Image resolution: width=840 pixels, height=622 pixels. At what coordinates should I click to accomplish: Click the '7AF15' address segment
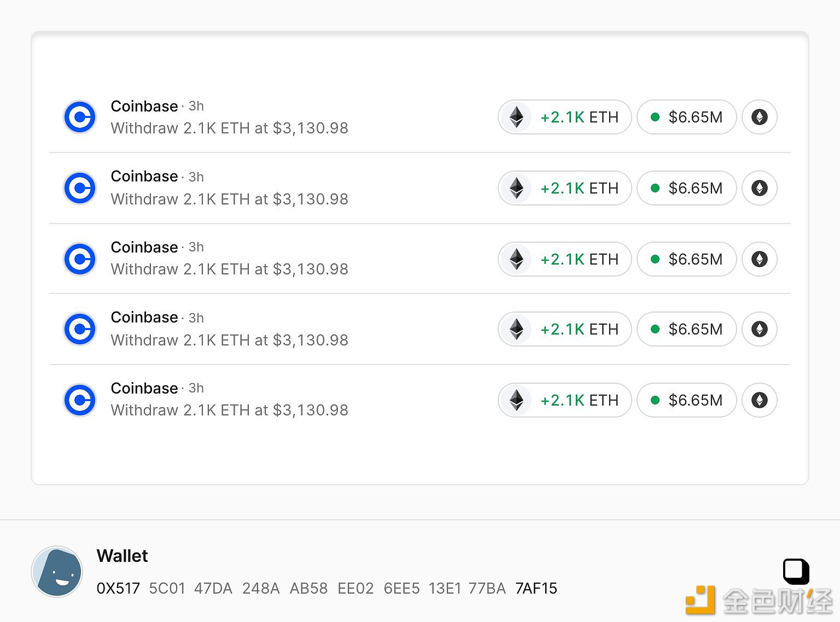(536, 588)
